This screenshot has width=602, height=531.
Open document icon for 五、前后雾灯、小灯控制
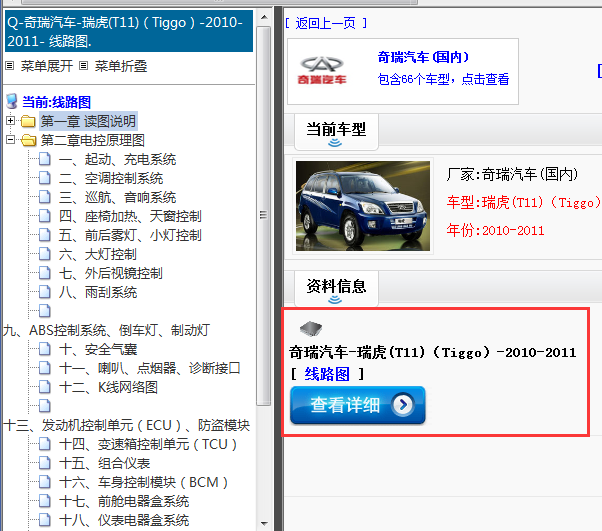45,235
